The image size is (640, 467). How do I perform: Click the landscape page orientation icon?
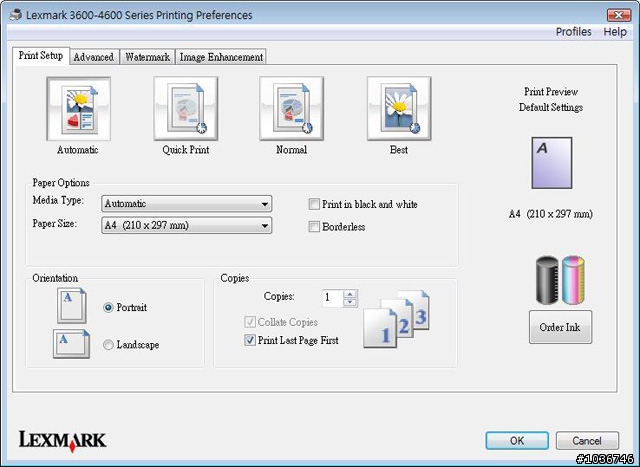click(x=71, y=344)
